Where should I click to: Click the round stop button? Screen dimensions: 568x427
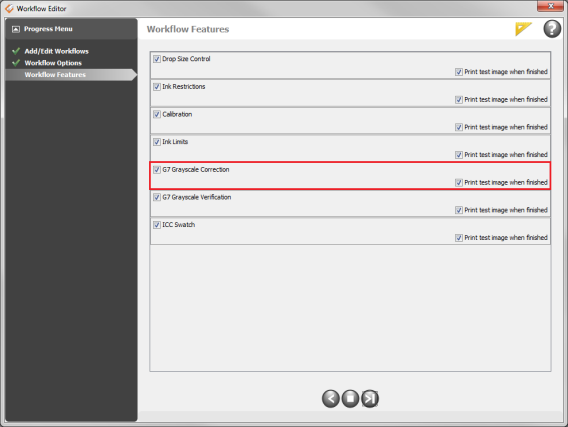(350, 399)
